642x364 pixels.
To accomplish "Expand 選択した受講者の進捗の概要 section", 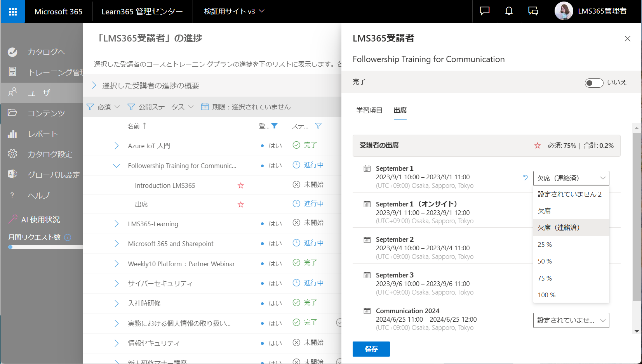I will coord(94,85).
